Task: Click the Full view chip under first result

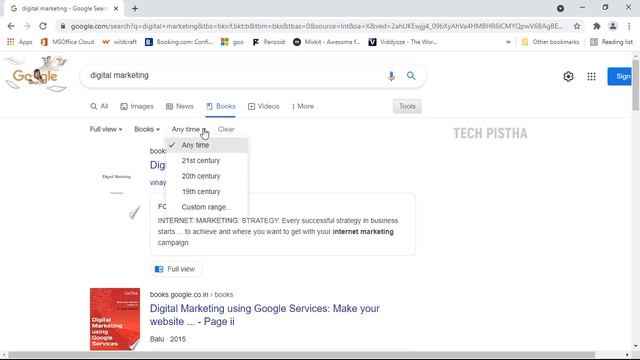Action: (176, 269)
